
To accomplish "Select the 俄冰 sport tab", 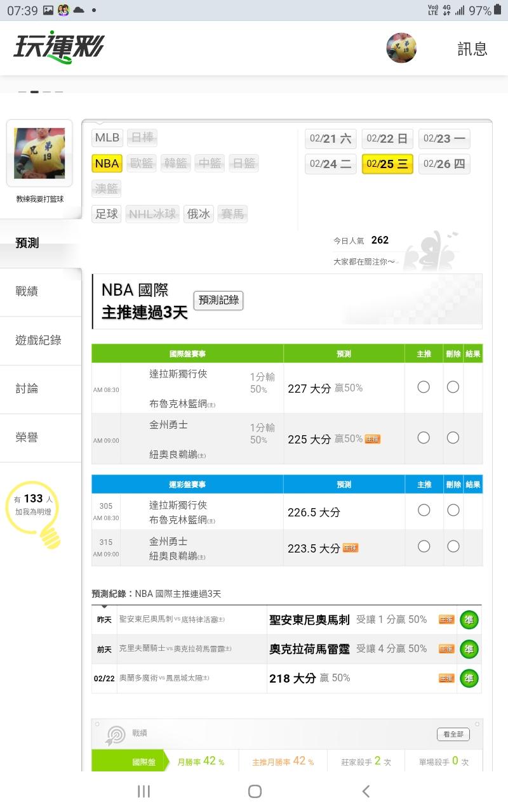I will click(x=199, y=214).
